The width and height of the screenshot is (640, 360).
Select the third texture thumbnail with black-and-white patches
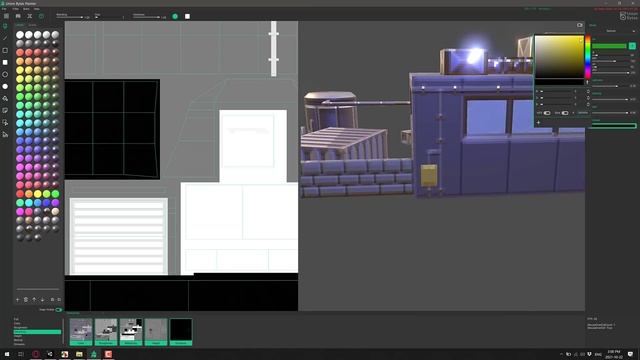click(x=131, y=332)
